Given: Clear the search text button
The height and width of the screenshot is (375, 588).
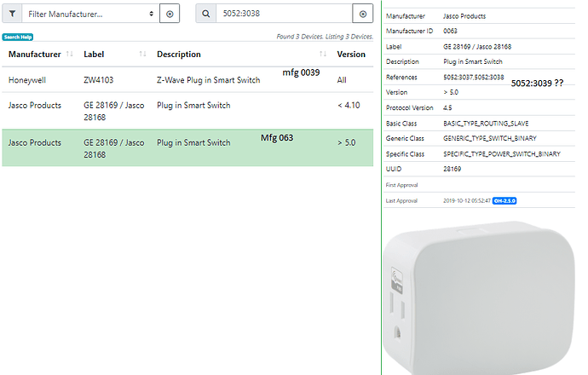Looking at the screenshot, I should tap(363, 14).
